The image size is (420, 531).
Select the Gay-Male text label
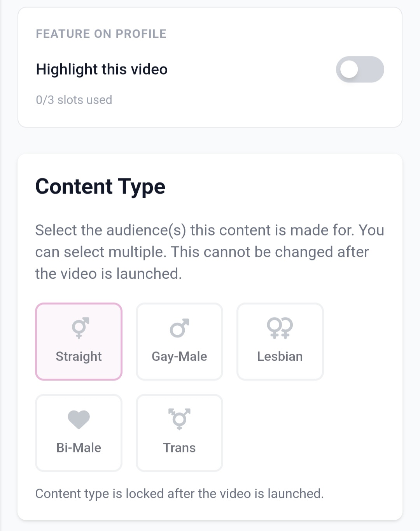pyautogui.click(x=179, y=356)
